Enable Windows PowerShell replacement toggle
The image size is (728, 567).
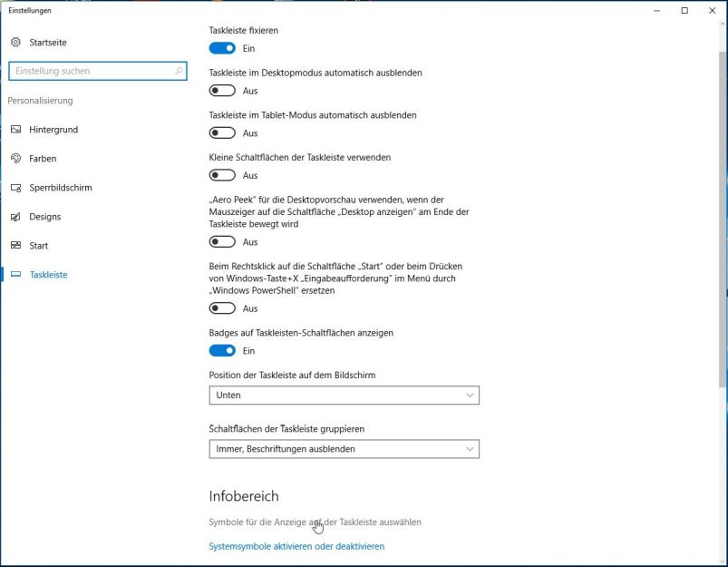click(222, 308)
